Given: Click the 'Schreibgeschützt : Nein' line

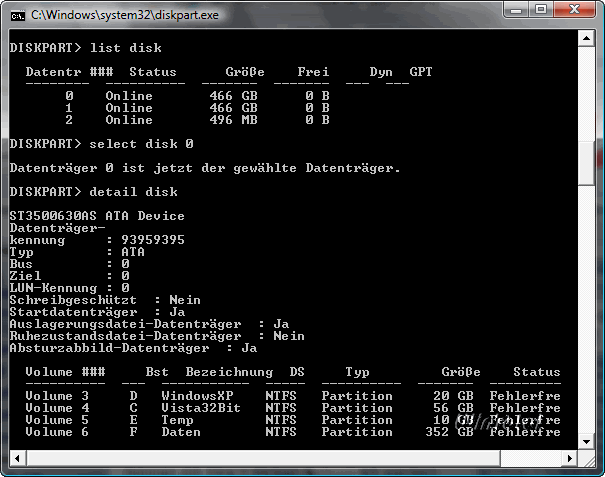Looking at the screenshot, I should (x=105, y=300).
